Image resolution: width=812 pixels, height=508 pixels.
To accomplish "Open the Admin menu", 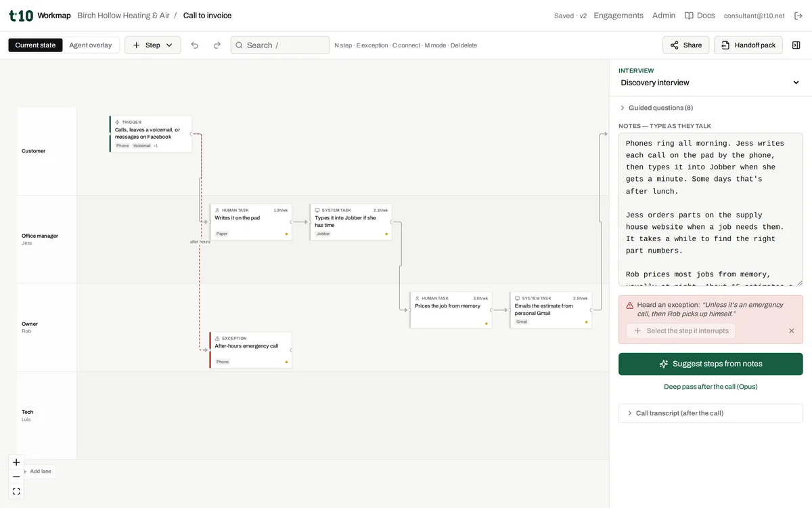I will (664, 16).
